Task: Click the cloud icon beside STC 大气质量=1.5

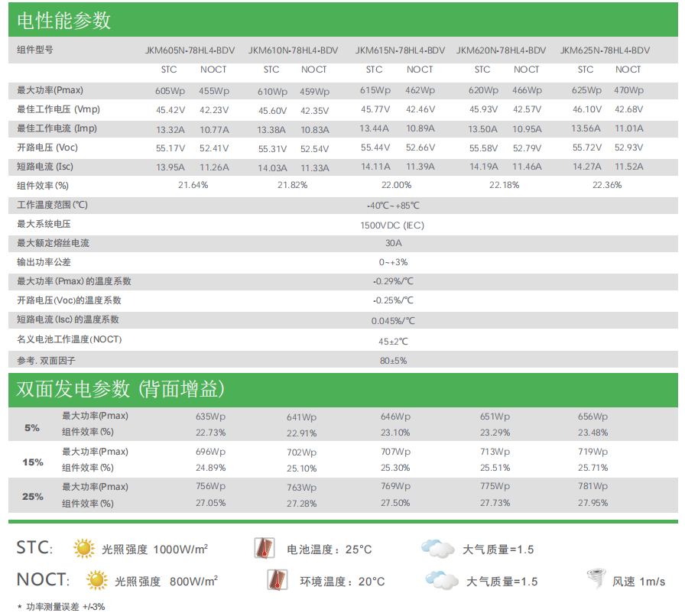Action: click(x=438, y=548)
